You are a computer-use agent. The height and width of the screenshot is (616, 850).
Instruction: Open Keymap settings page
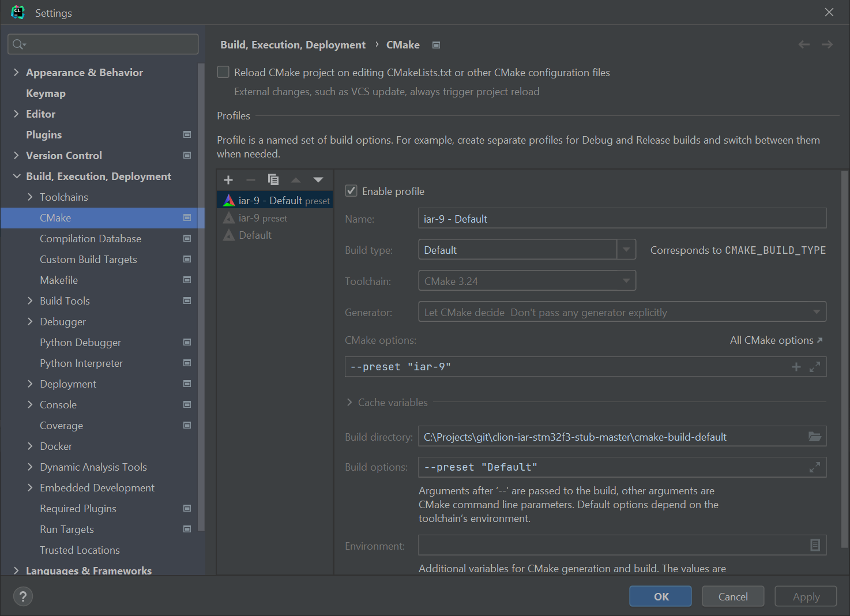pyautogui.click(x=46, y=93)
